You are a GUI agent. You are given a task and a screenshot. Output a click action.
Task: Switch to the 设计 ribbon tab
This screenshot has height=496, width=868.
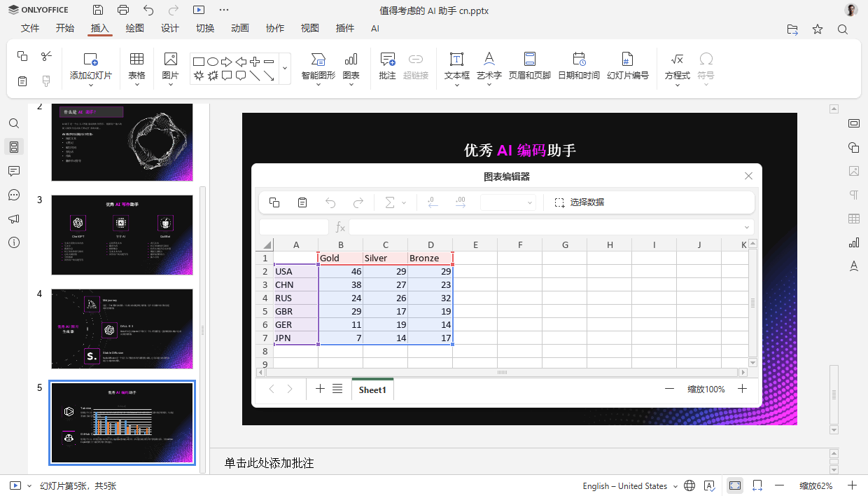click(169, 29)
